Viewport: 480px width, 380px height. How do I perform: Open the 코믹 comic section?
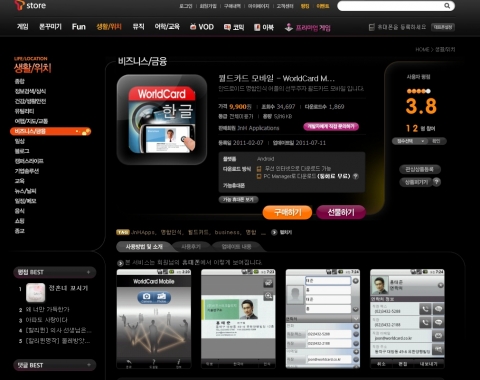point(234,27)
